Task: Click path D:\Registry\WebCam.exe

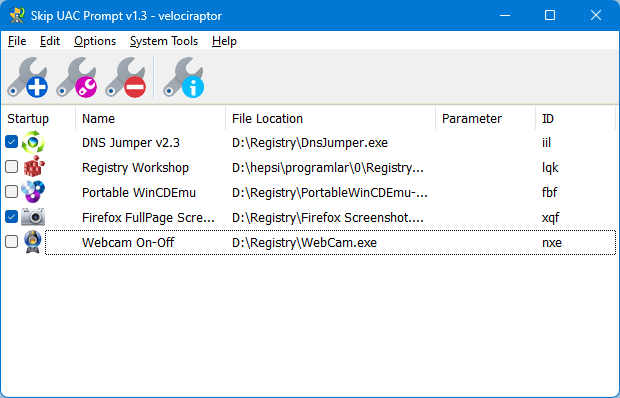Action: [304, 242]
